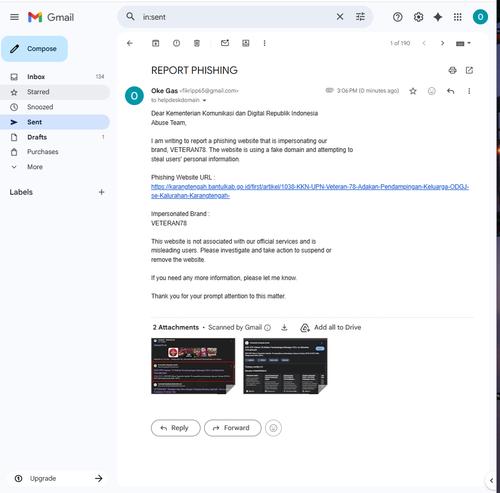Open the Snoozed folder
This screenshot has height=493, width=500.
coord(55,107)
